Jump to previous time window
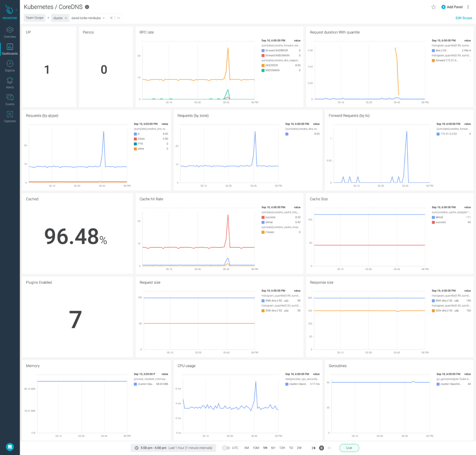 pyautogui.click(x=314, y=448)
